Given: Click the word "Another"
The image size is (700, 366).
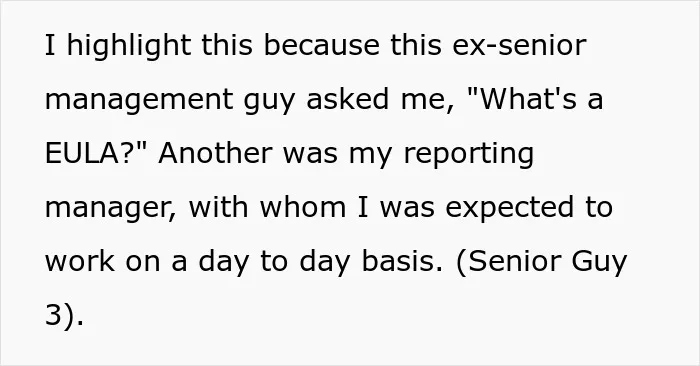Looking at the screenshot, I should click(x=215, y=153).
